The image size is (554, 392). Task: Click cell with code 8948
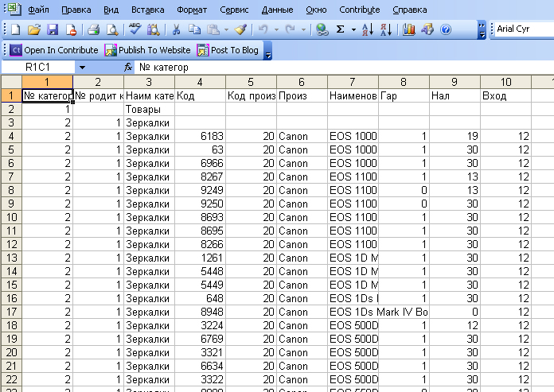pyautogui.click(x=200, y=312)
